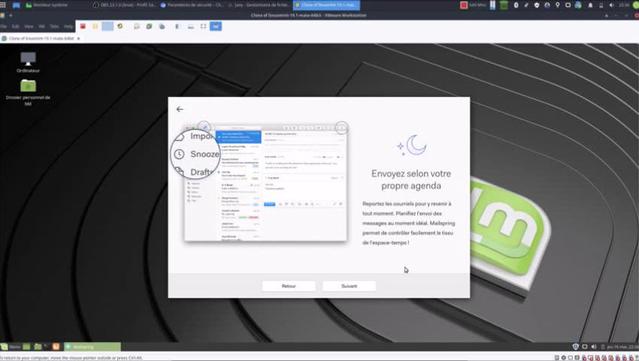Click the restart guest icon in VMware toolbar
The width and height of the screenshot is (639, 361).
pyautogui.click(x=120, y=26)
